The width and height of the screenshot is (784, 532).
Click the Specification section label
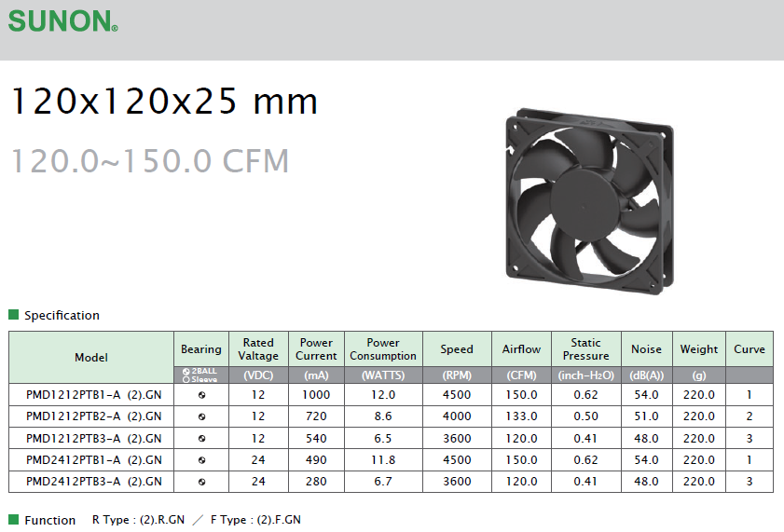tap(62, 315)
